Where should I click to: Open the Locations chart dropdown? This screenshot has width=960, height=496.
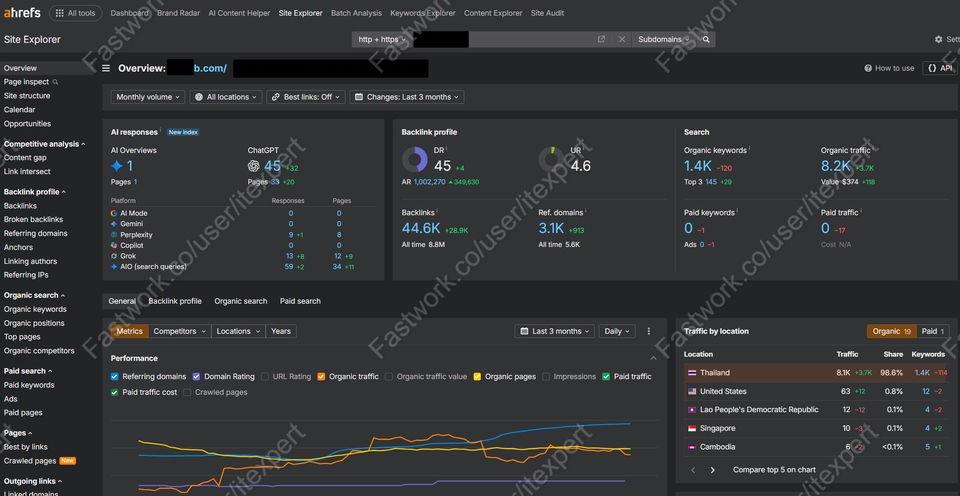tap(238, 331)
